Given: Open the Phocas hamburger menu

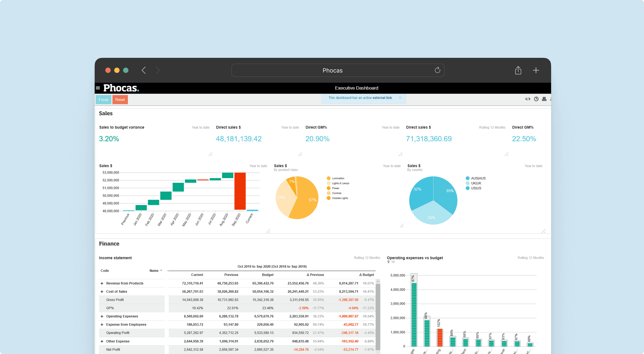Looking at the screenshot, I should (98, 88).
